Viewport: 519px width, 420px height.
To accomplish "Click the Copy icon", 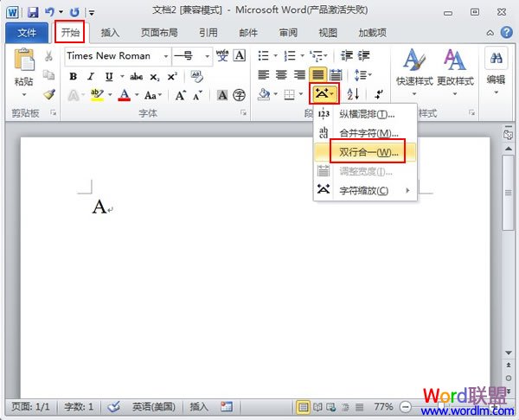I will 49,75.
